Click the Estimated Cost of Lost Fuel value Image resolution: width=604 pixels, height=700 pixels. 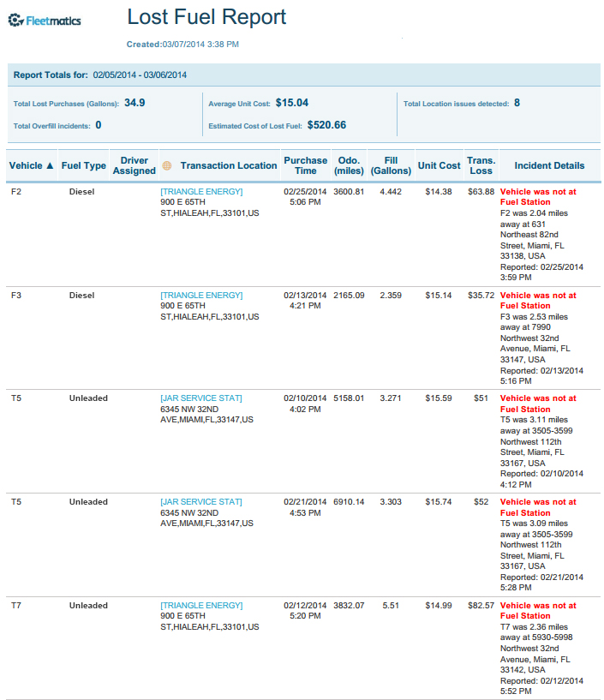click(326, 125)
